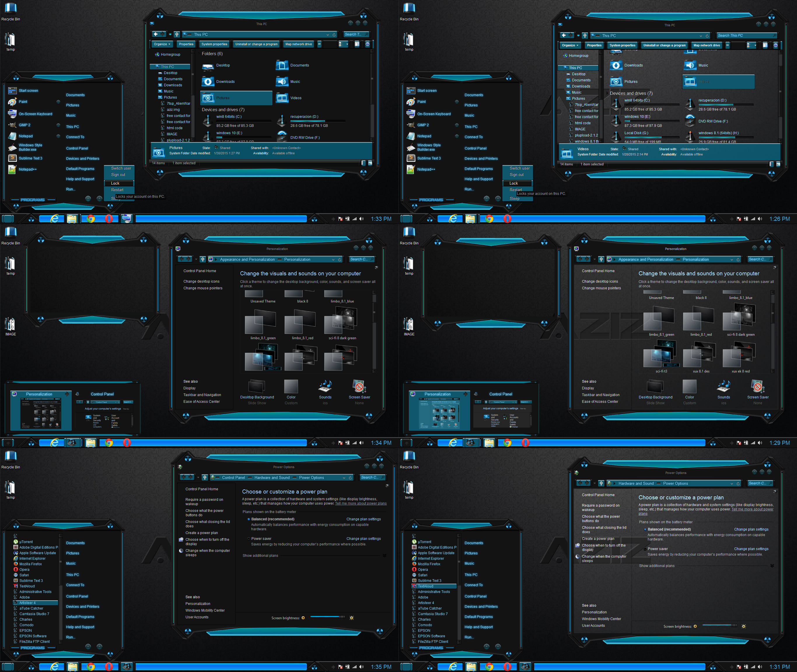
Task: Select Power saver radio on 1:31 PM desktop
Action: click(x=645, y=549)
